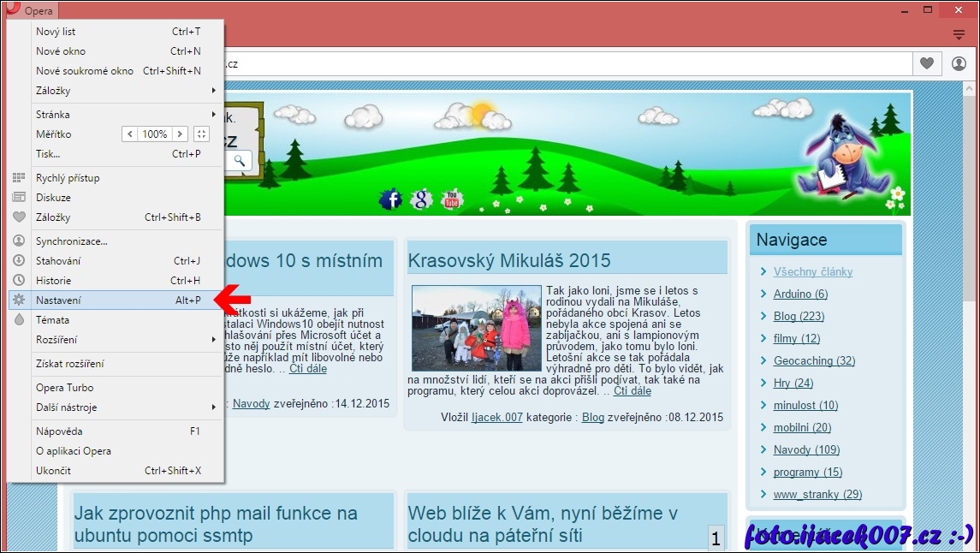The width and height of the screenshot is (980, 553).
Task: Open the user account icon beside address bar
Action: [x=959, y=64]
